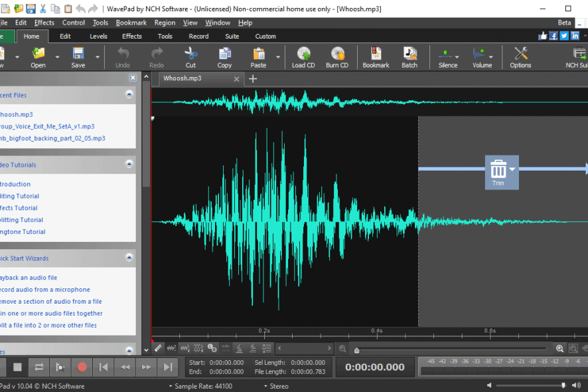Click the zoom to fit full view icon
The height and width of the screenshot is (392, 588).
point(573,348)
